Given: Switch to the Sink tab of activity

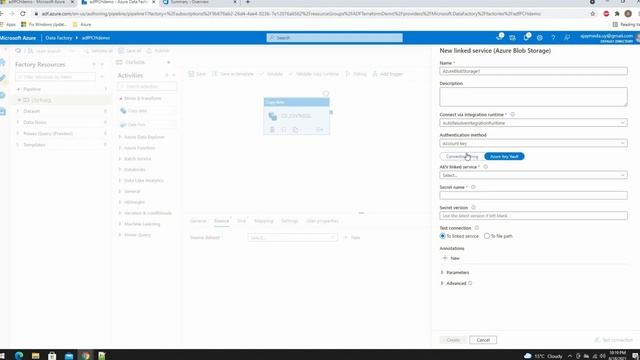Looking at the screenshot, I should point(242,221).
